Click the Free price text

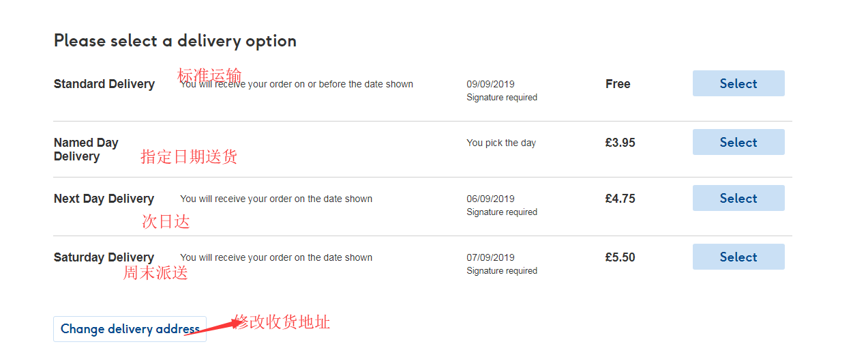(x=618, y=84)
